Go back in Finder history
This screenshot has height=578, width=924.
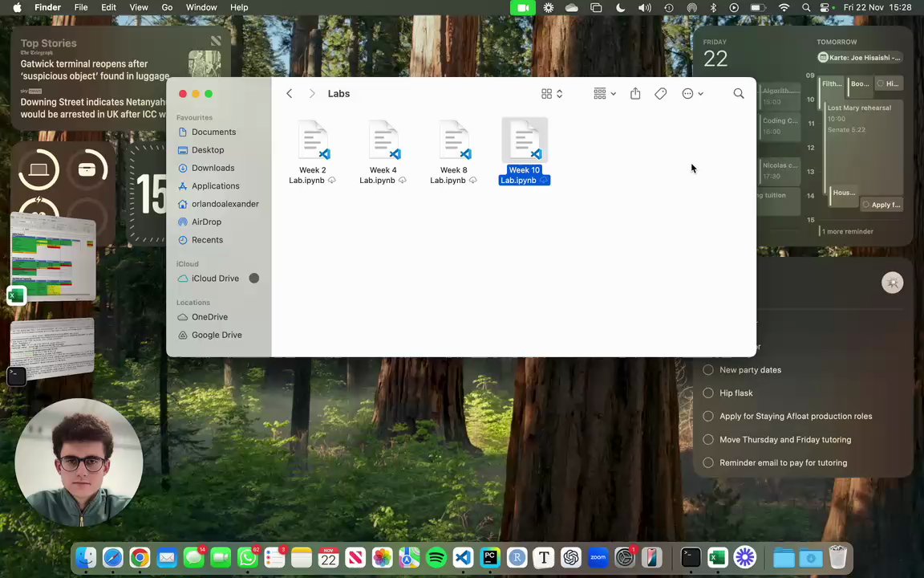click(x=290, y=94)
